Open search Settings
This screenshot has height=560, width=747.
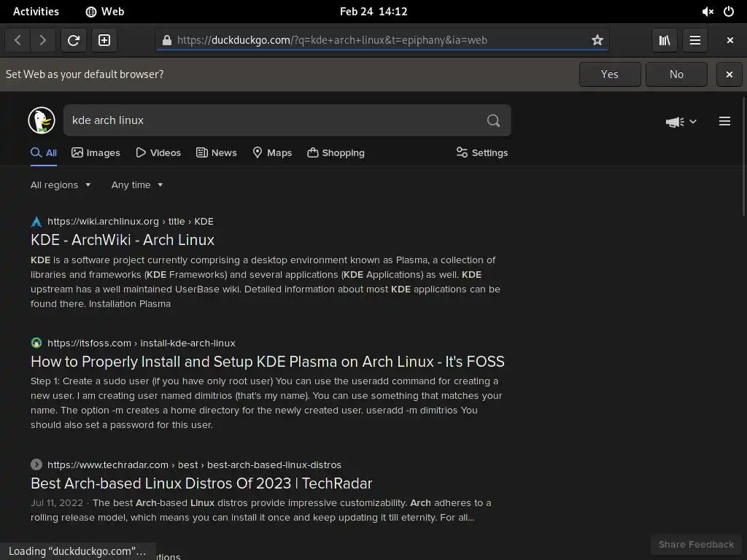pos(482,153)
